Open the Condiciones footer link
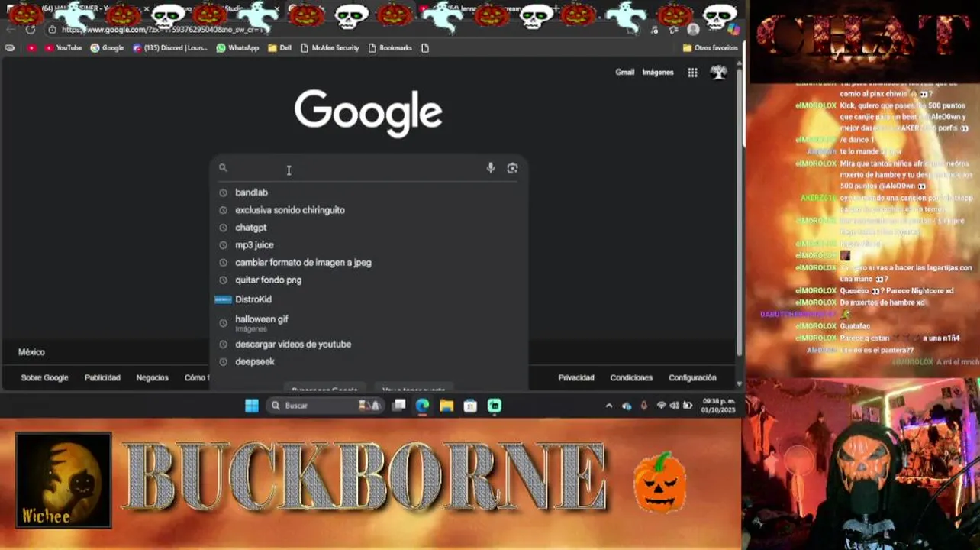This screenshot has height=550, width=980. (631, 377)
